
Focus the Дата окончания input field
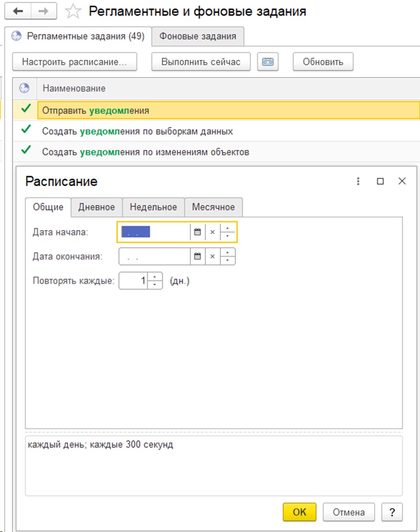(x=154, y=257)
